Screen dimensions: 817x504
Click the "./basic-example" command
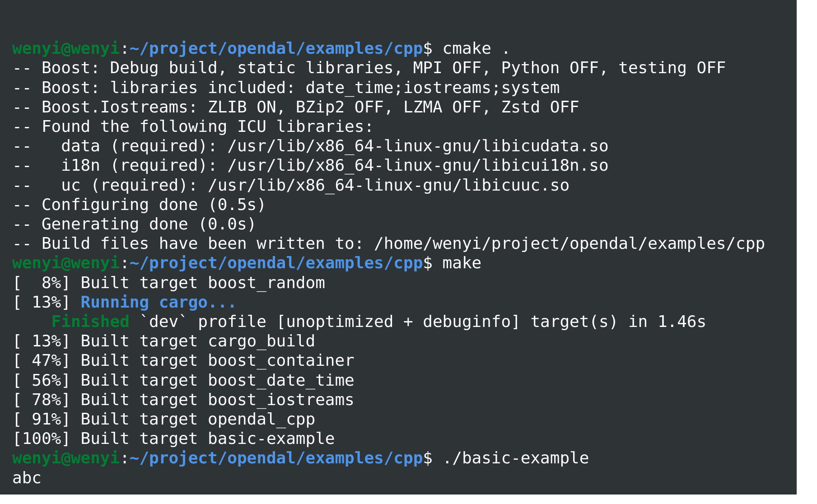[516, 458]
